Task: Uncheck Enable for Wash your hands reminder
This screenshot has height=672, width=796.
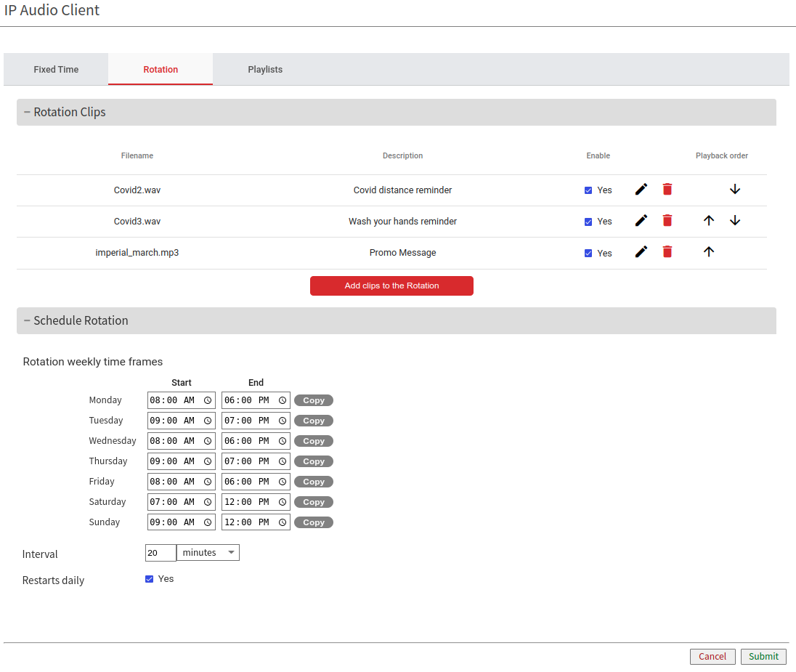Action: coord(588,222)
